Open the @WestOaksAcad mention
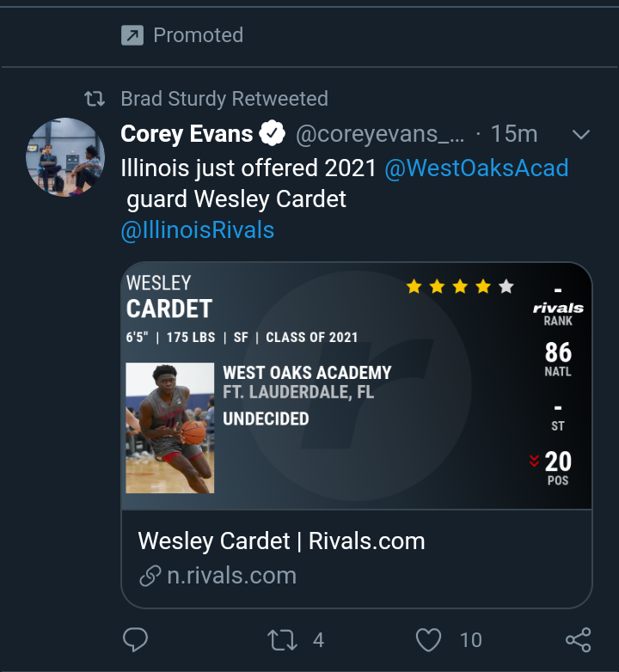Viewport: 619px width, 672px height. pyautogui.click(x=476, y=168)
